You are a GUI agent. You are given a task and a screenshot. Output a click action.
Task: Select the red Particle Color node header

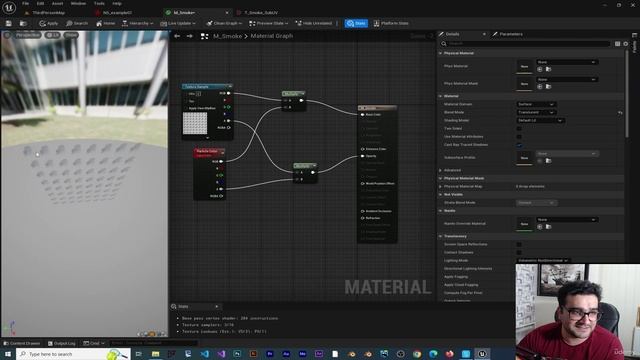click(209, 152)
